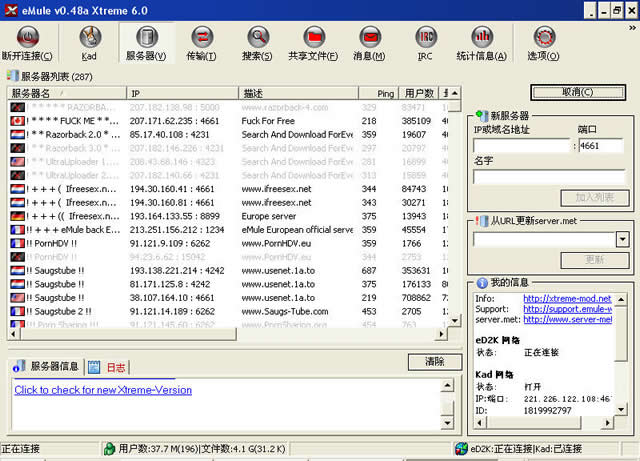
Task: Click the 更新 update button
Action: [595, 260]
